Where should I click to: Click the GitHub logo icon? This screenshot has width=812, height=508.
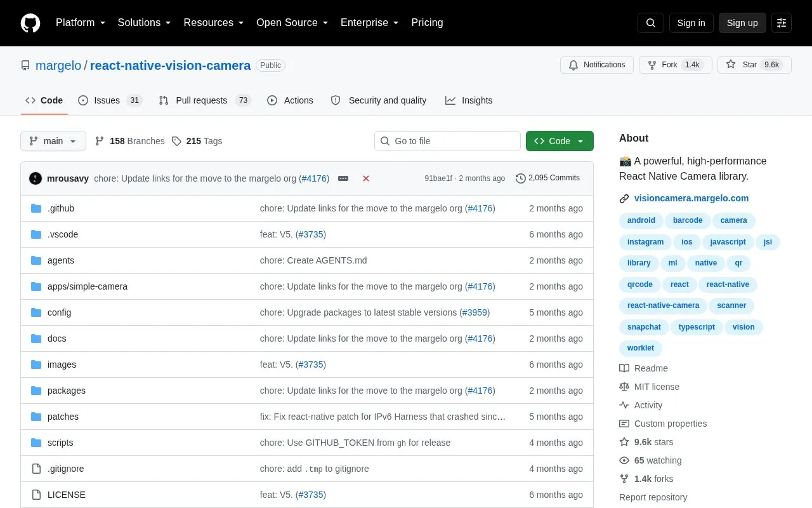30,23
